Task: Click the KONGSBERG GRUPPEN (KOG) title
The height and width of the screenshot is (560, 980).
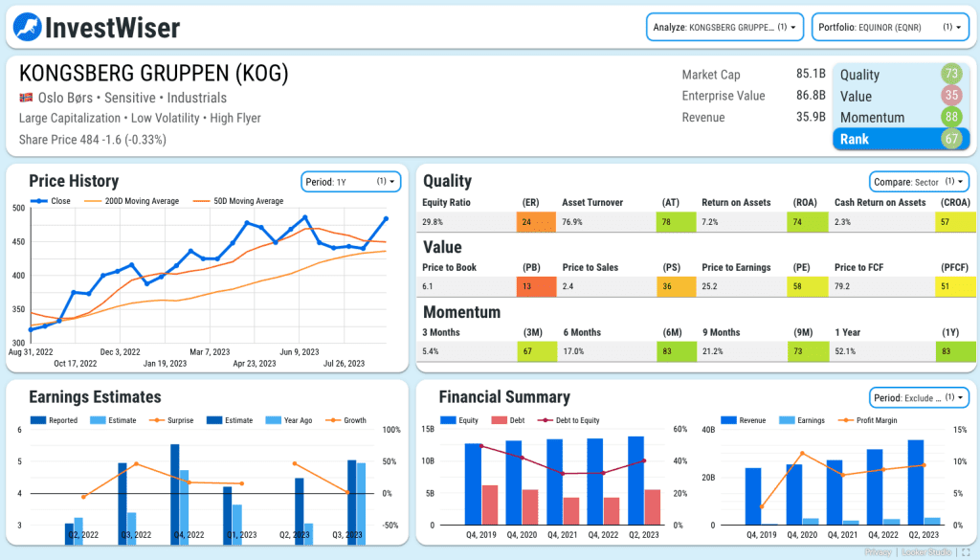Action: 154,73
